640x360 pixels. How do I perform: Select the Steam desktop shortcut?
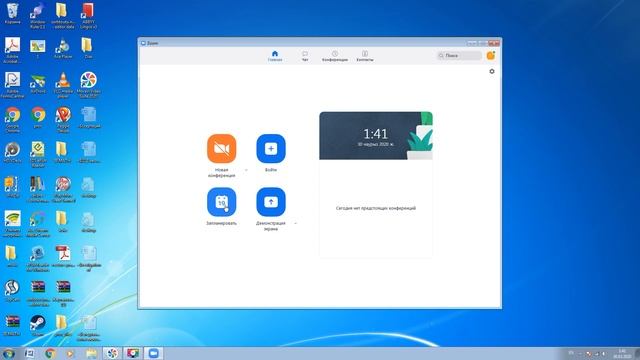(38, 325)
